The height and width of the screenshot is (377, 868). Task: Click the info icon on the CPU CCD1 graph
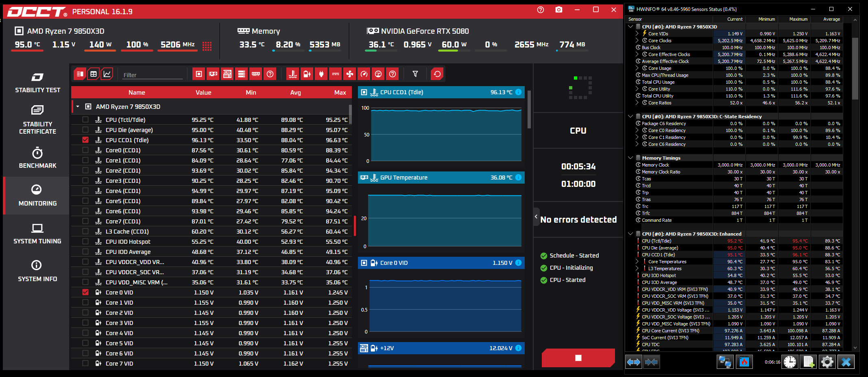click(519, 92)
